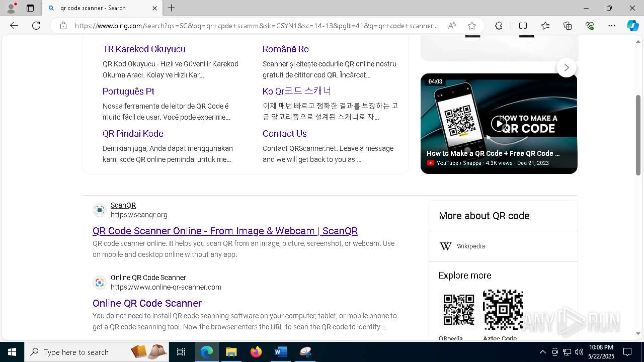Open the https://scanqr.org URL link

click(139, 215)
